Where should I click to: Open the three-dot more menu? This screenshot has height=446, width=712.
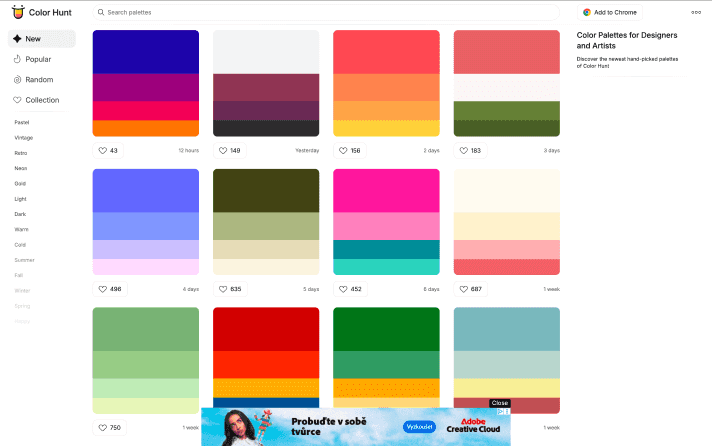696,12
